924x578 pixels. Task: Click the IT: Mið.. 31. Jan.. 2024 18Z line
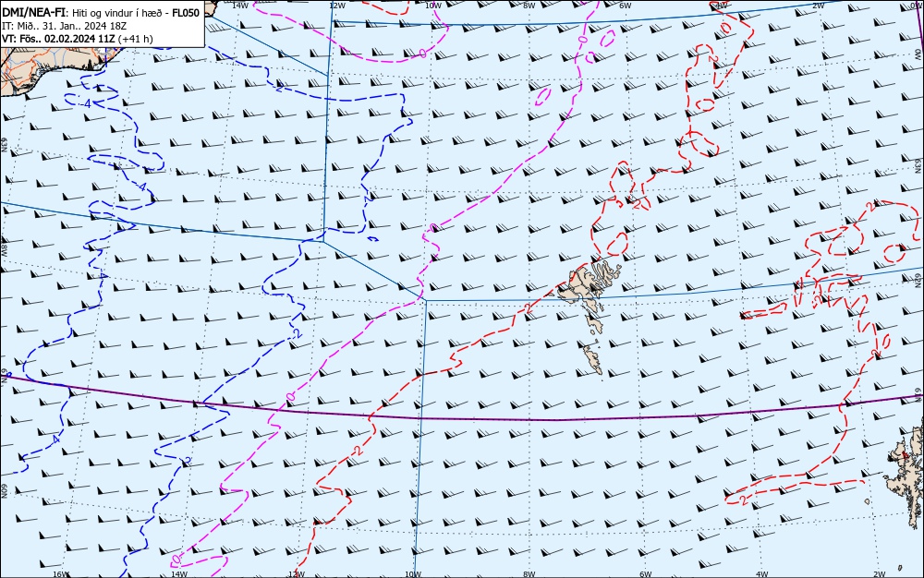pos(65,26)
